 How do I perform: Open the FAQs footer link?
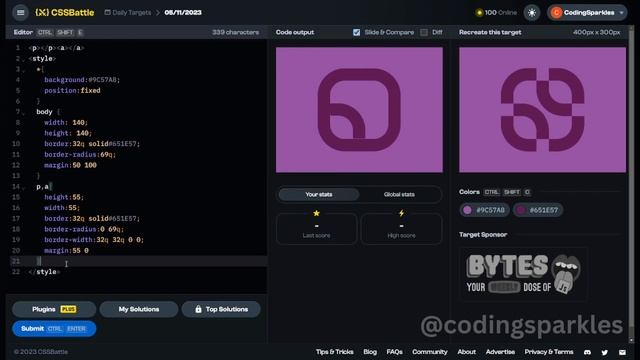click(x=394, y=352)
